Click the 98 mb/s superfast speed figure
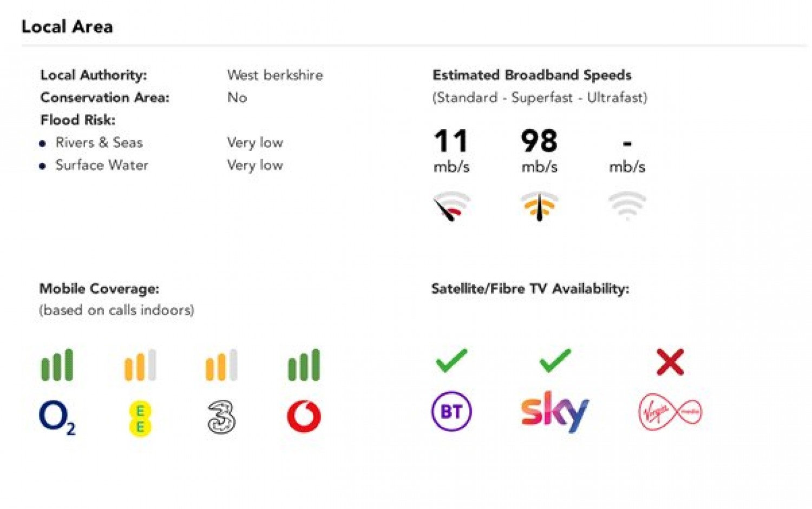 point(539,142)
